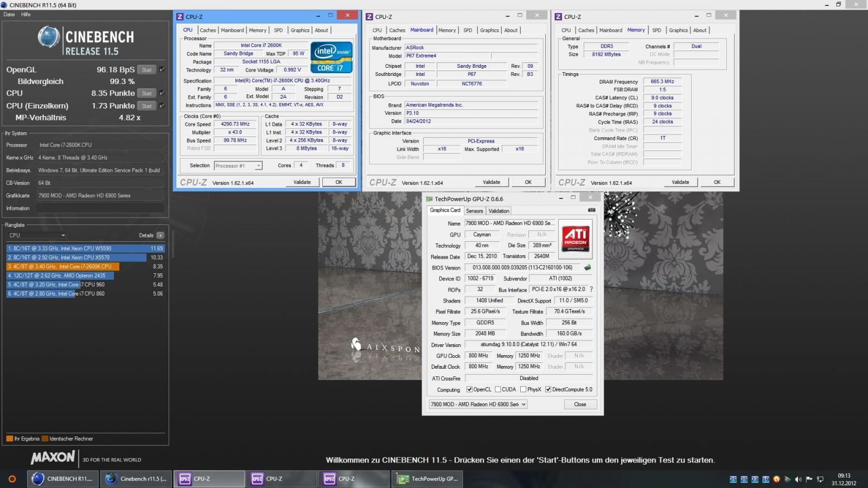Switch to About tab in Memory CPU-Z
Viewport: 868px width, 488px height.
point(700,30)
